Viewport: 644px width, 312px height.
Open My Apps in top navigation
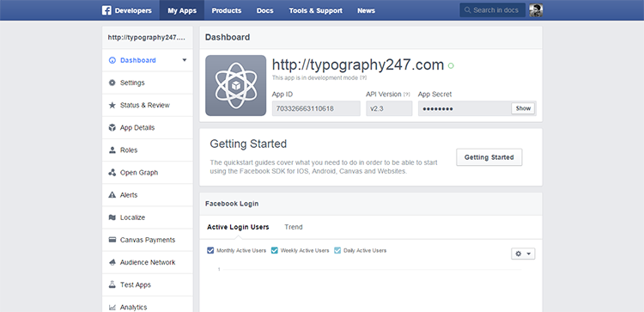pos(182,10)
